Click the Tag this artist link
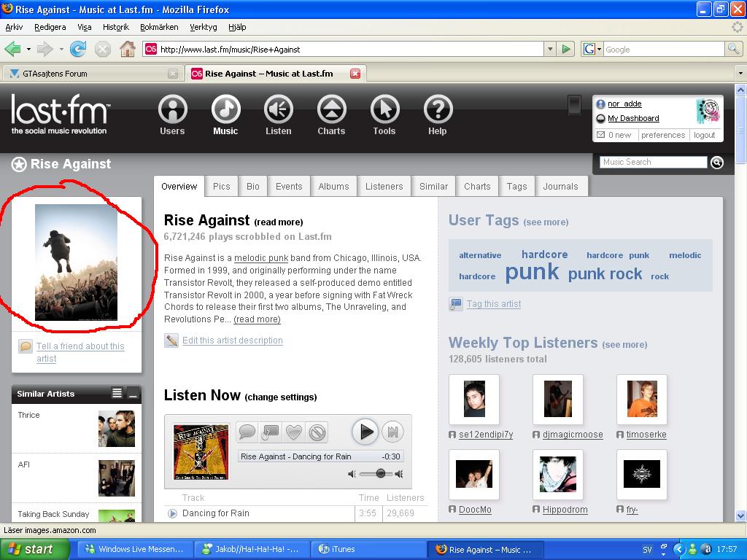This screenshot has width=747, height=560. point(494,304)
